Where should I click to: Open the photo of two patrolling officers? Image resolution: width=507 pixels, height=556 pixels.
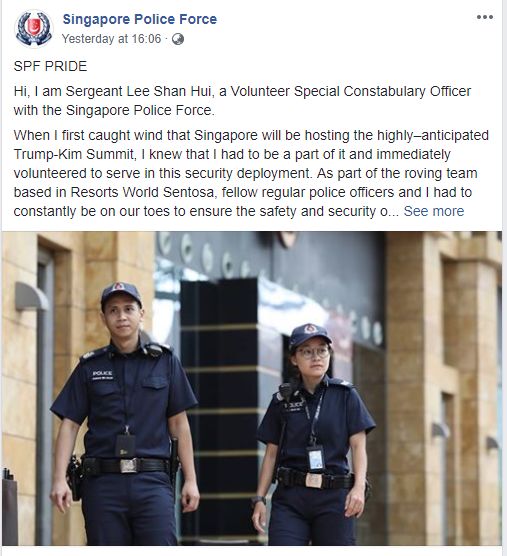pyautogui.click(x=252, y=388)
